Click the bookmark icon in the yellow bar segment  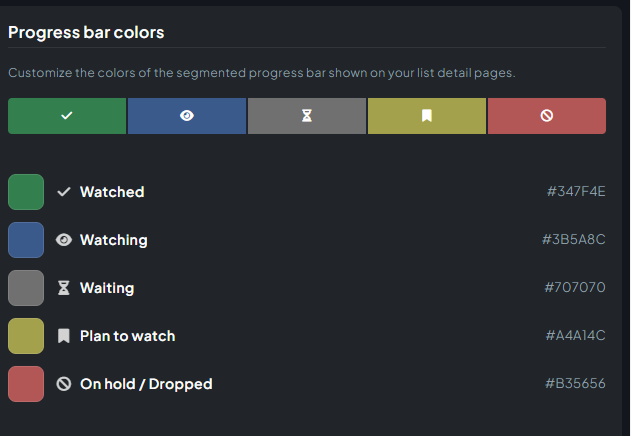click(427, 116)
